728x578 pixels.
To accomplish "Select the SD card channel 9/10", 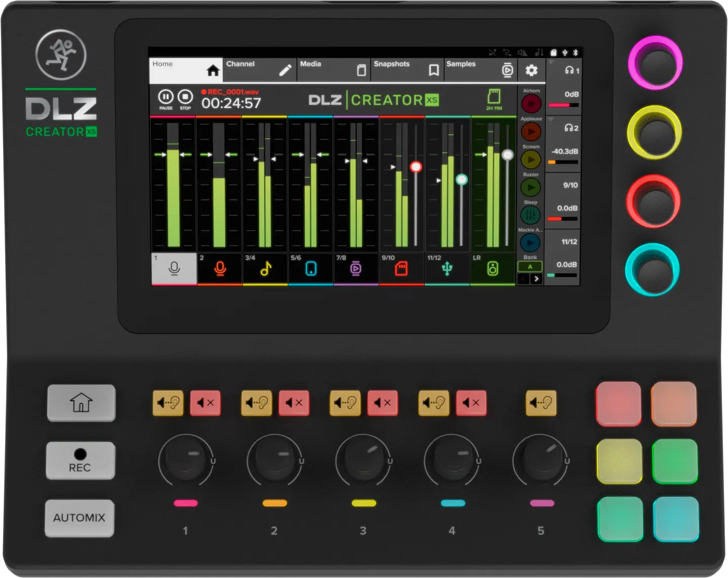I will tap(401, 268).
